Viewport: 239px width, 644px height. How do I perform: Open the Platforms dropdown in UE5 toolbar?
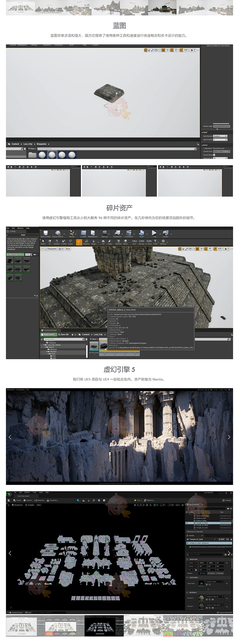[x=149, y=500]
